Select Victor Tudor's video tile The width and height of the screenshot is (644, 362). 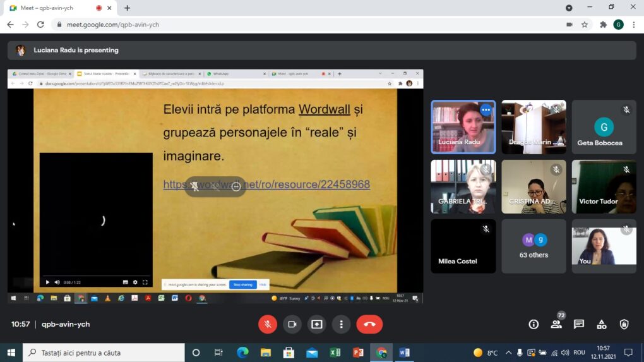tap(604, 186)
